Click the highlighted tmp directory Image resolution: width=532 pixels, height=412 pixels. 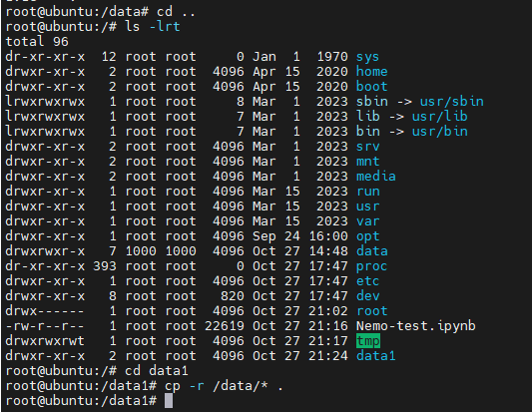[368, 341]
